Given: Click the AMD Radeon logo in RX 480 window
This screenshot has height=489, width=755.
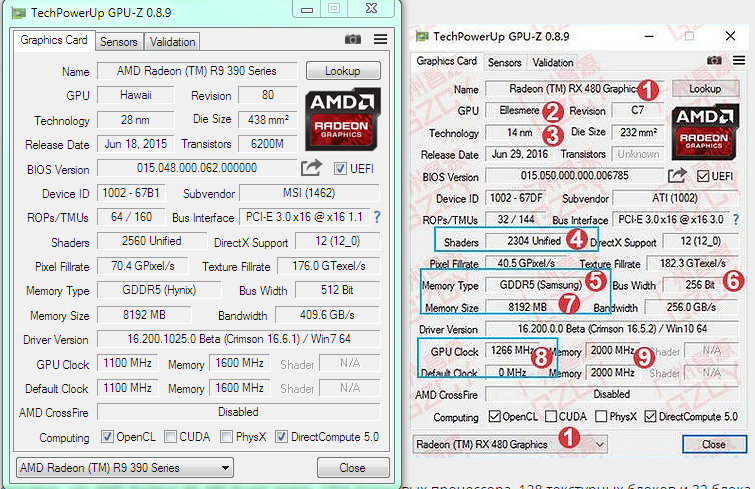Looking at the screenshot, I should click(705, 131).
